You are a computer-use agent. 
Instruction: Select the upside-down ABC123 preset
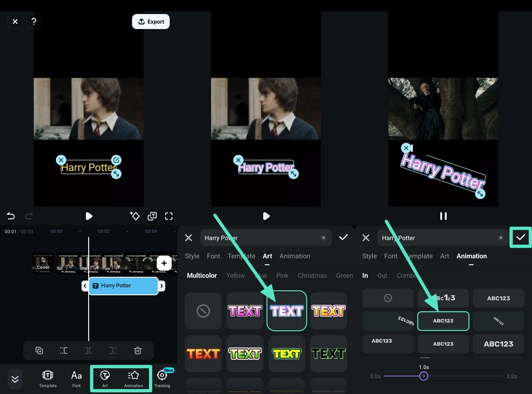[388, 321]
